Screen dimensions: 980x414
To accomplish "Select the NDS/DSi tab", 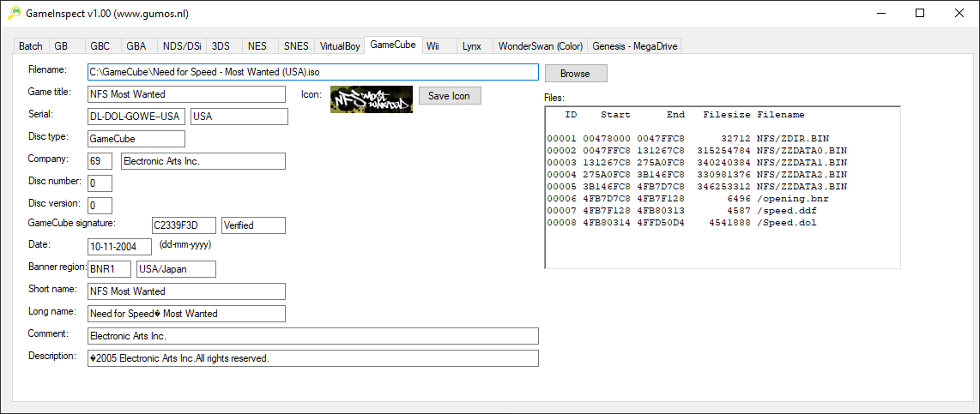I will pos(181,46).
